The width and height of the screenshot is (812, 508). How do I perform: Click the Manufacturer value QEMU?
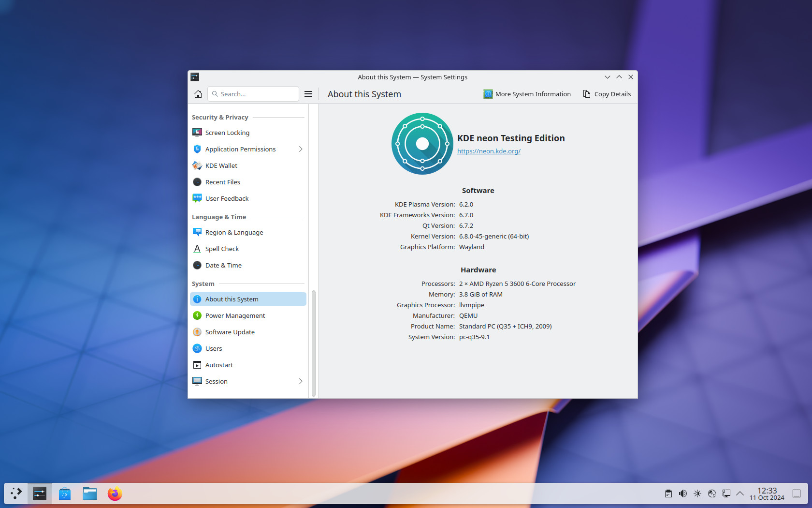[468, 315]
